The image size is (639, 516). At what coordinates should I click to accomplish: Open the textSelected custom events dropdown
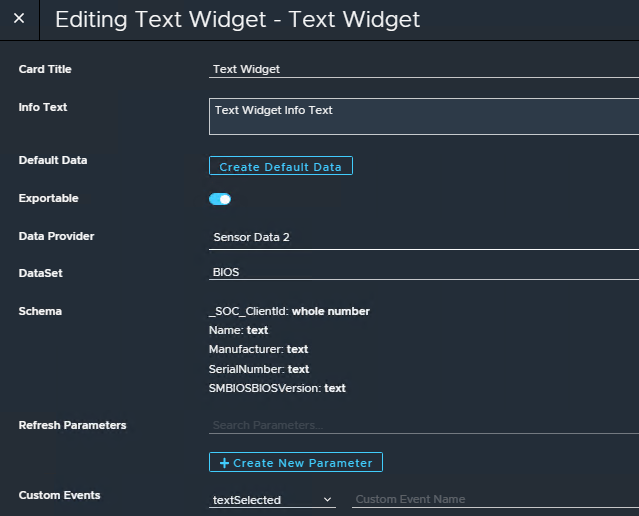pyautogui.click(x=272, y=500)
